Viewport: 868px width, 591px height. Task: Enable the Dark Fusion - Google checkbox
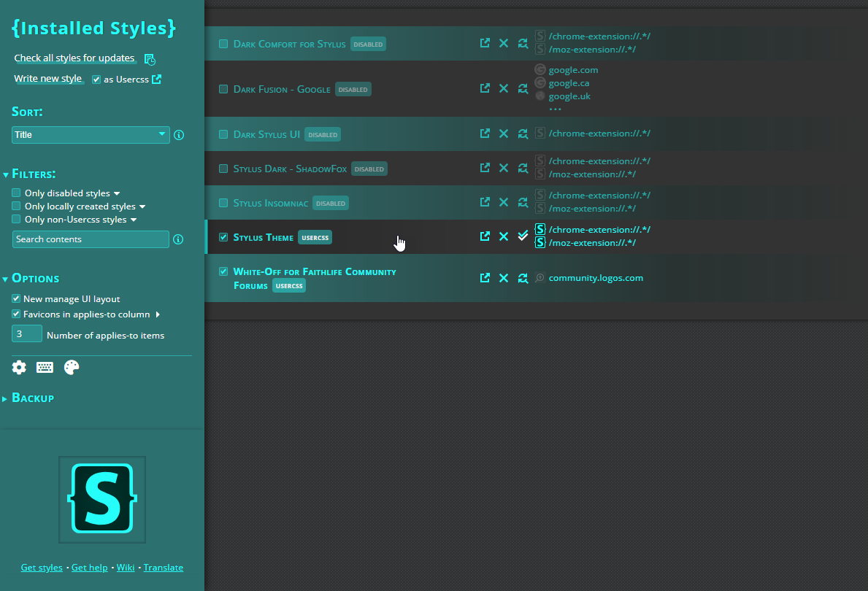[x=223, y=89]
